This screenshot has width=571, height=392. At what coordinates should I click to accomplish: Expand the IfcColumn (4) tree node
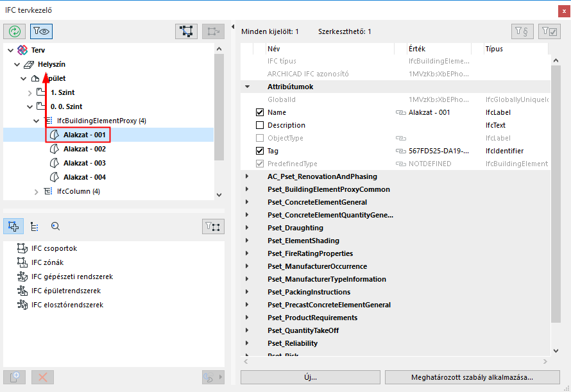(x=37, y=191)
